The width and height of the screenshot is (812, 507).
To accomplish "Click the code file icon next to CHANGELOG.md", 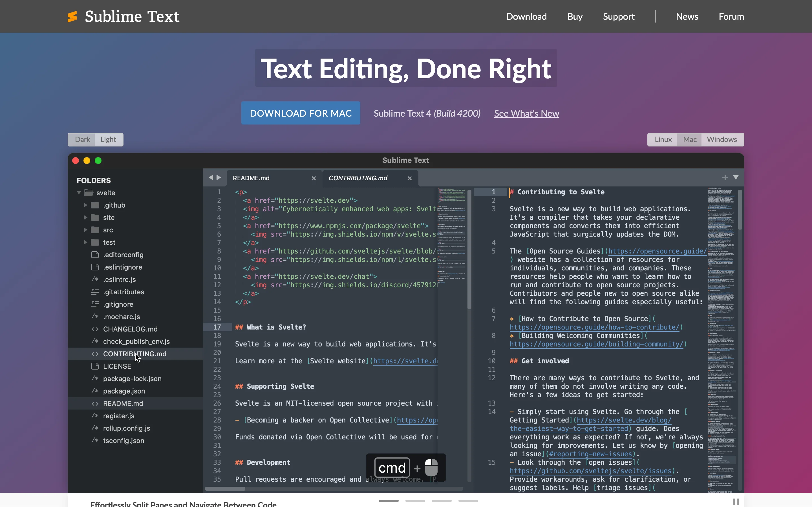I will (x=95, y=329).
